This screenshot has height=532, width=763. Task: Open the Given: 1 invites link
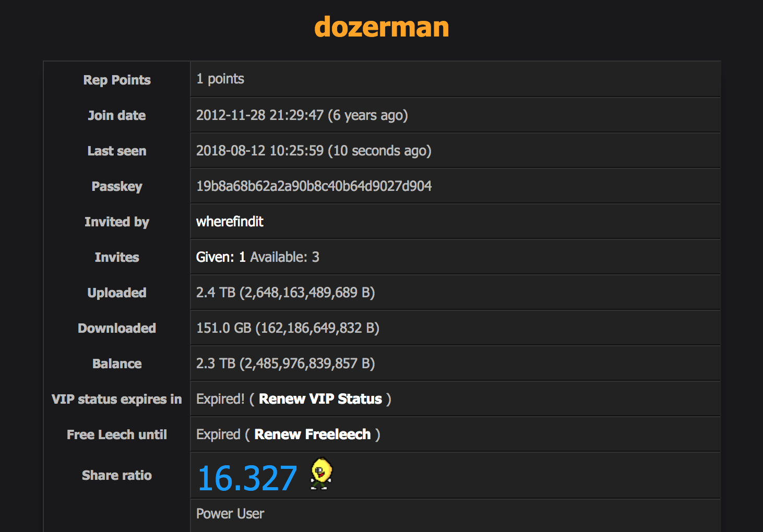click(x=221, y=257)
